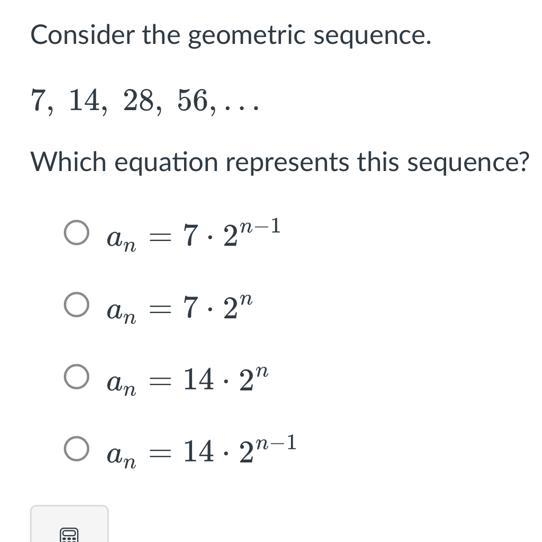Click the equation label a_n = 7 · 2^(n−1)

coord(194,235)
